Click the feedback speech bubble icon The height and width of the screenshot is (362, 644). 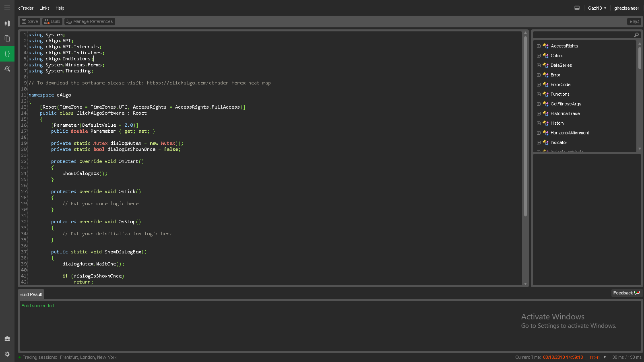tap(637, 293)
